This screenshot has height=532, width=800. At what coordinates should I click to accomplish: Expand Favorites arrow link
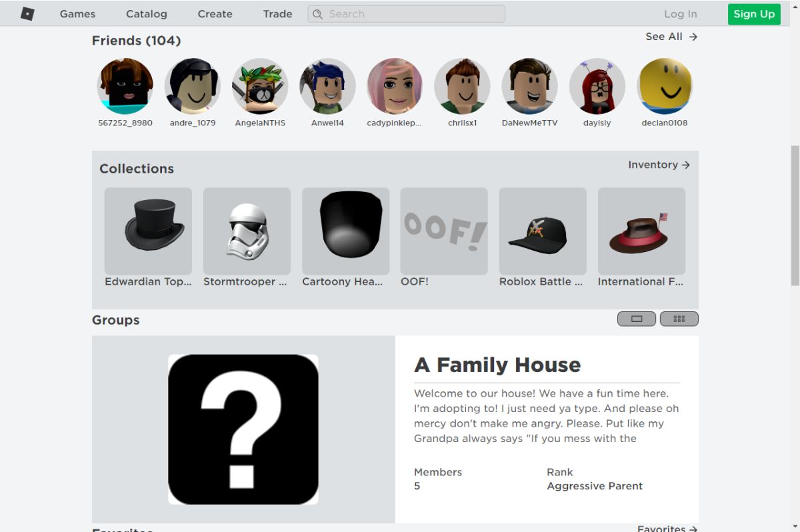click(x=667, y=528)
